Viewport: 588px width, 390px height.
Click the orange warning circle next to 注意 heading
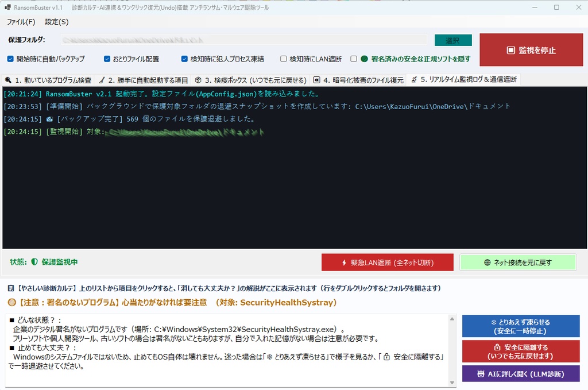coord(12,302)
